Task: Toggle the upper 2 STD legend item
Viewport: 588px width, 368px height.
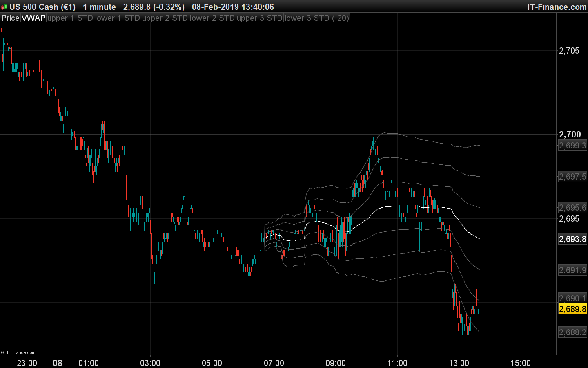Action: tap(165, 18)
